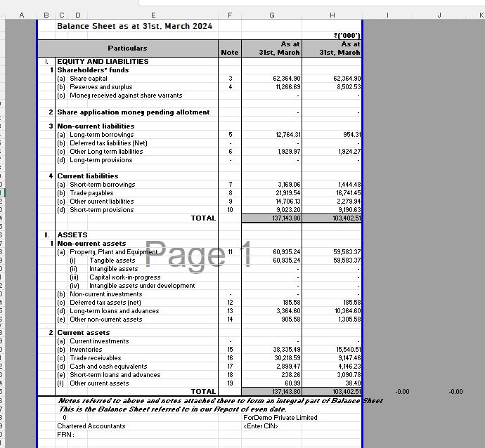Select column E header
Viewport: 485px width, 448px height.
click(153, 15)
